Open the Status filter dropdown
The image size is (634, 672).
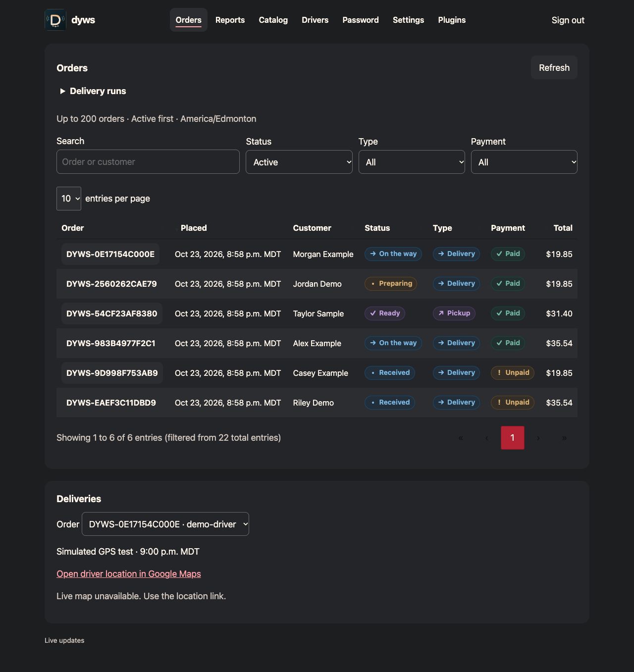(x=299, y=162)
